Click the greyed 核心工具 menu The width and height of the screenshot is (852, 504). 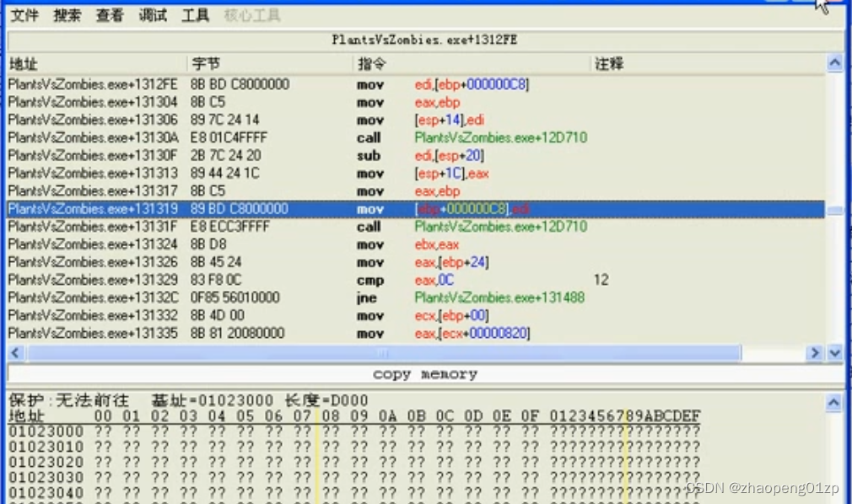pyautogui.click(x=252, y=15)
